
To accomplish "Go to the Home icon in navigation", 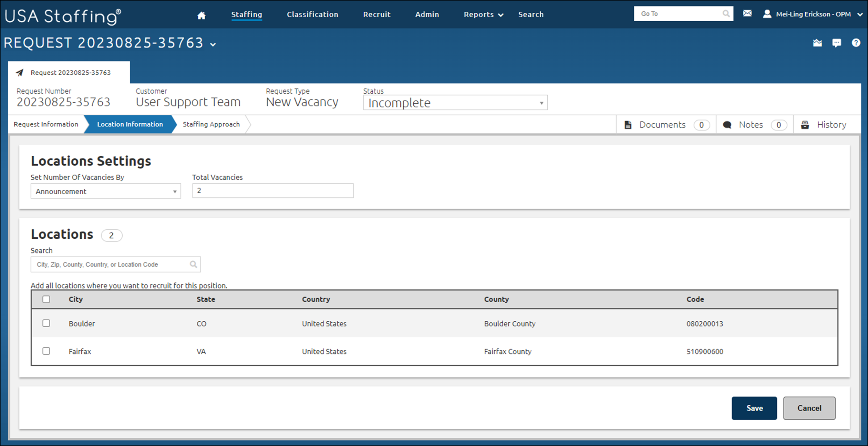I will click(x=201, y=15).
